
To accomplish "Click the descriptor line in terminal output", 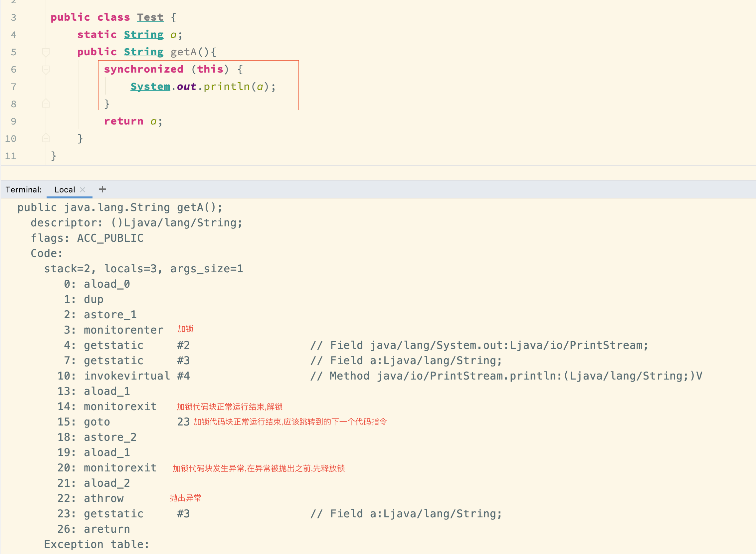I will (x=136, y=223).
